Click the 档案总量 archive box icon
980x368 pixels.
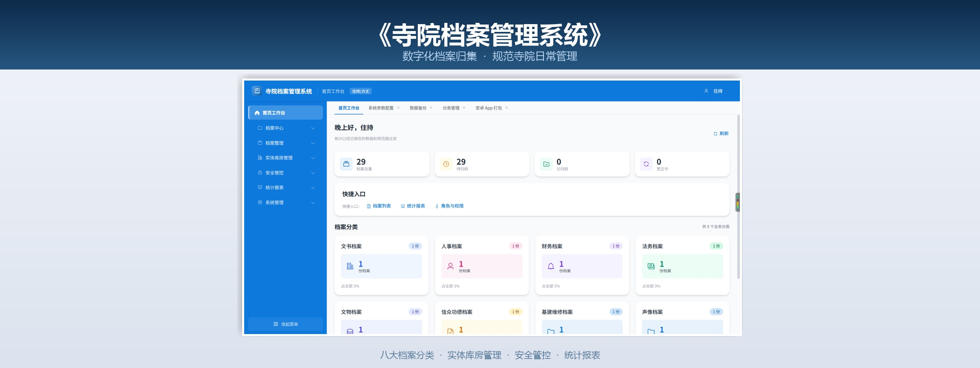pyautogui.click(x=346, y=164)
